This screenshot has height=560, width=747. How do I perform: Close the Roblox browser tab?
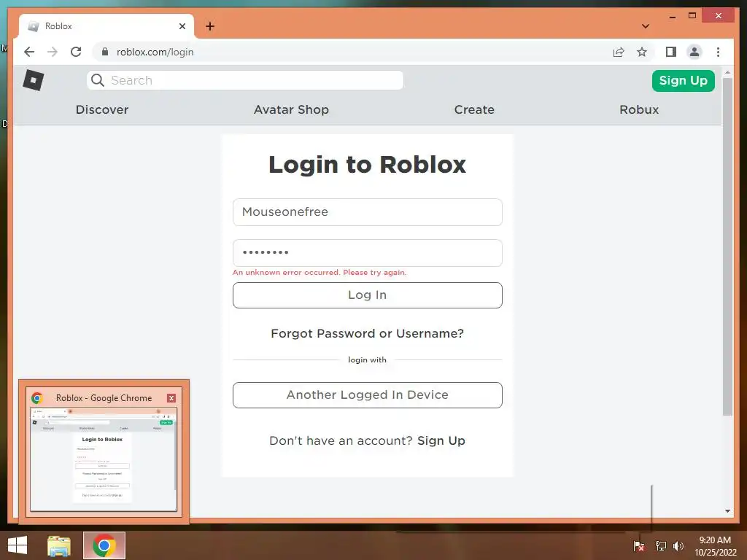(182, 26)
